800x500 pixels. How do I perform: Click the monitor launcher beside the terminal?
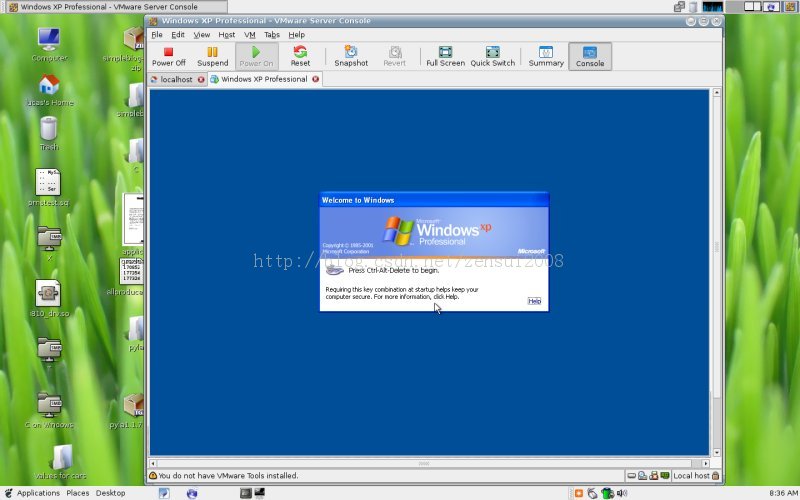tap(260, 493)
